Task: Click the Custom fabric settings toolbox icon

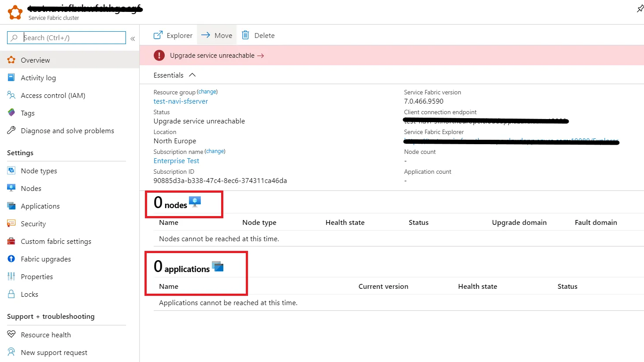Action: [x=11, y=241]
